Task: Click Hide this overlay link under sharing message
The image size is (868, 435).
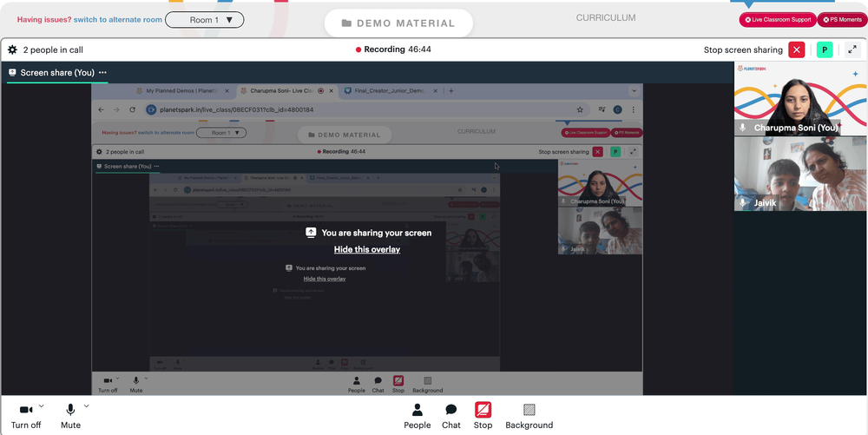Action: pos(367,249)
